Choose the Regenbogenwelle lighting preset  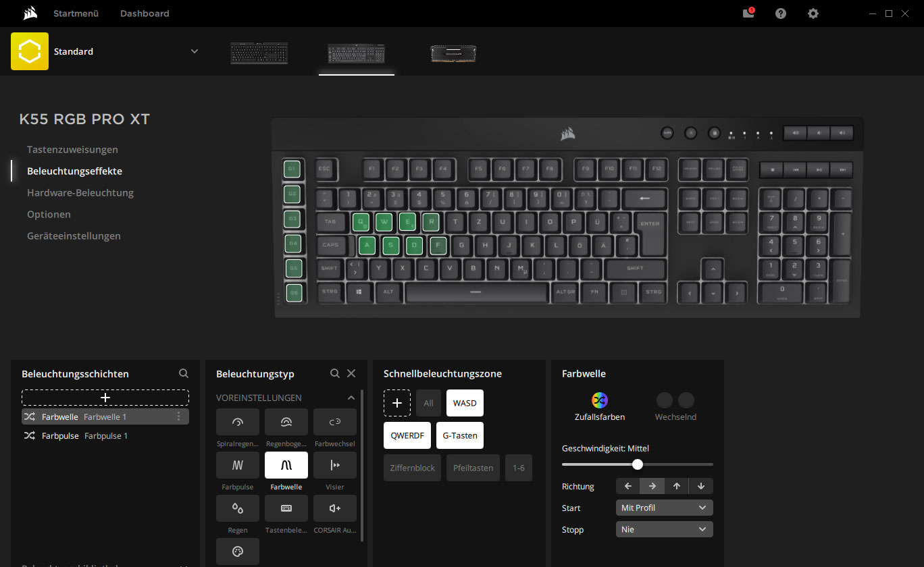tap(286, 422)
